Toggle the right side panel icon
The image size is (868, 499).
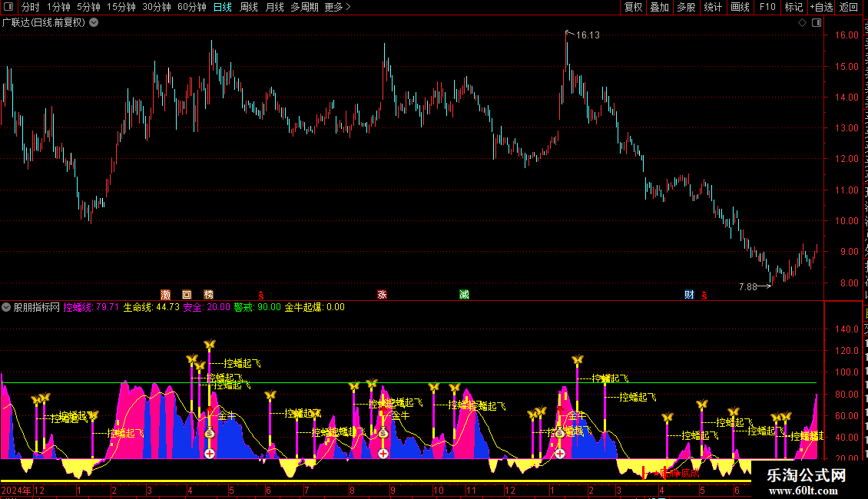tap(817, 23)
